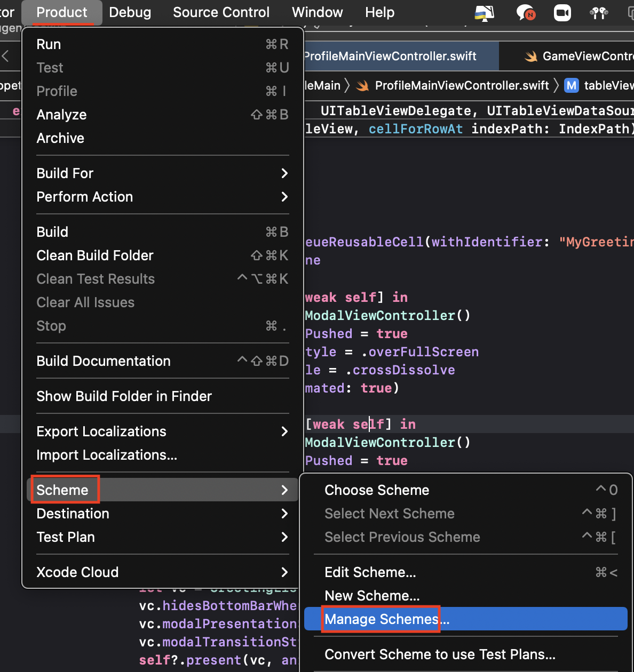Click .crossDissolve in the code
Image resolution: width=634 pixels, height=672 pixels.
coord(400,370)
